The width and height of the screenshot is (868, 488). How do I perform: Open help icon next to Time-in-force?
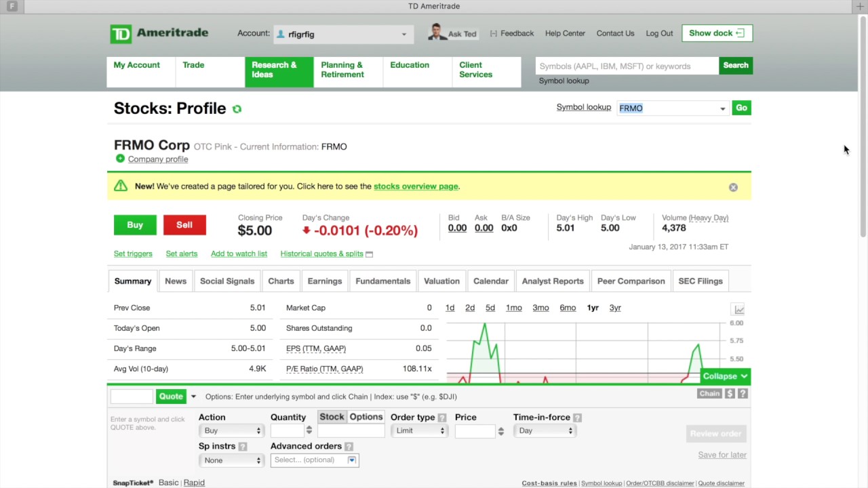pos(577,418)
